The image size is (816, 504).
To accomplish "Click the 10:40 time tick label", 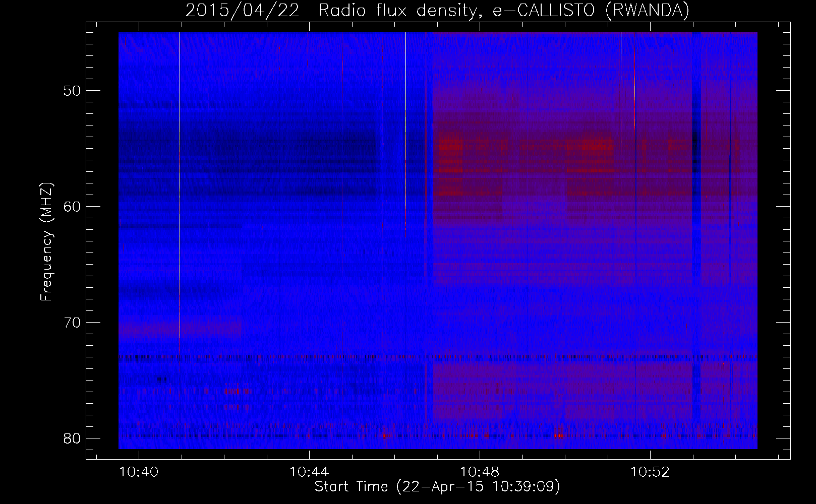I will (x=139, y=472).
